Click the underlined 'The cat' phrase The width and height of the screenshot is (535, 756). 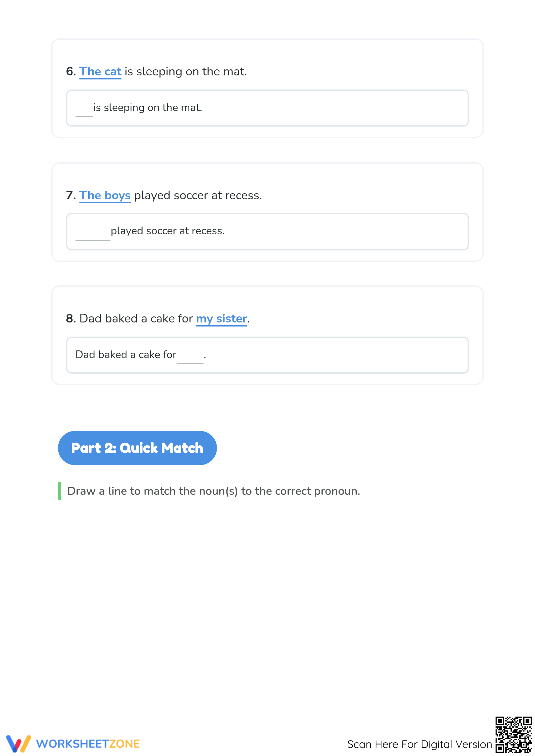[x=100, y=72]
